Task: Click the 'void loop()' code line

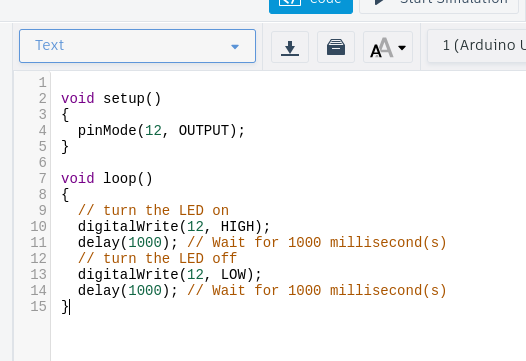Action: click(x=107, y=178)
